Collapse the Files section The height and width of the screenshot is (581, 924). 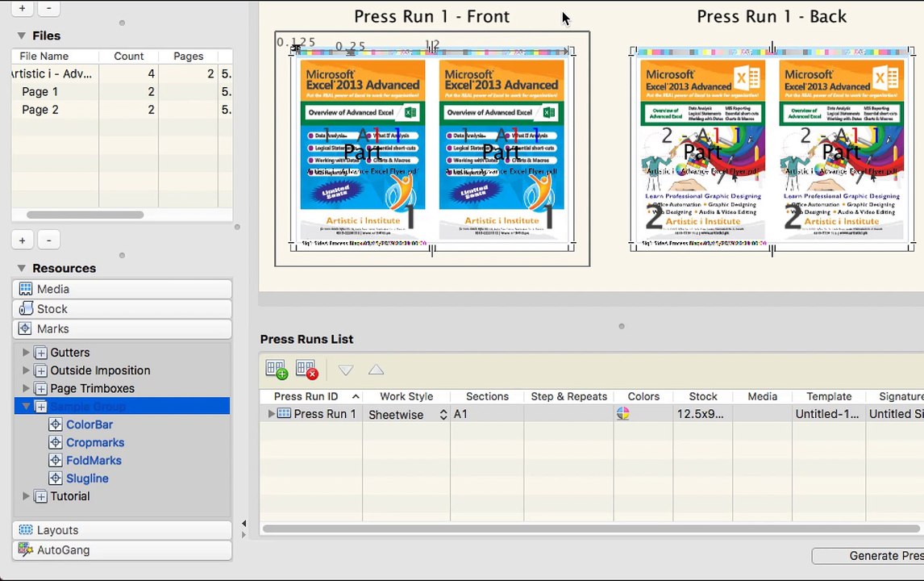tap(21, 36)
